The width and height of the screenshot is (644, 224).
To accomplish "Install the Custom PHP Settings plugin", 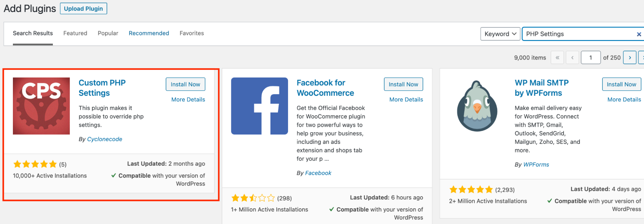I will (185, 84).
